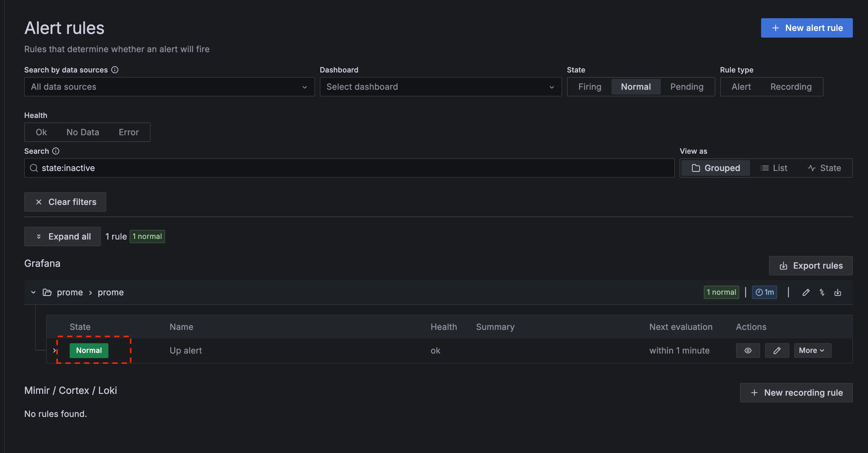The height and width of the screenshot is (453, 868).
Task: Select the Pending state filter
Action: (686, 87)
